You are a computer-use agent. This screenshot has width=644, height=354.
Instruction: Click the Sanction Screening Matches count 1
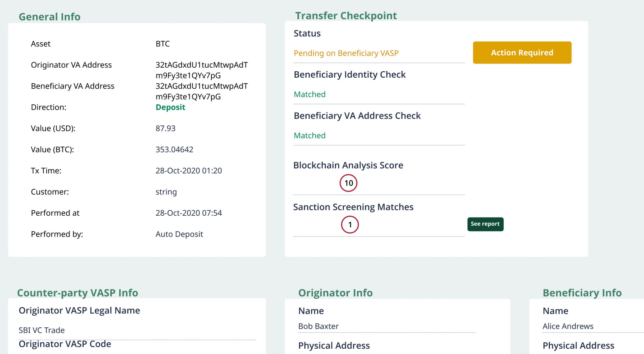point(350,224)
